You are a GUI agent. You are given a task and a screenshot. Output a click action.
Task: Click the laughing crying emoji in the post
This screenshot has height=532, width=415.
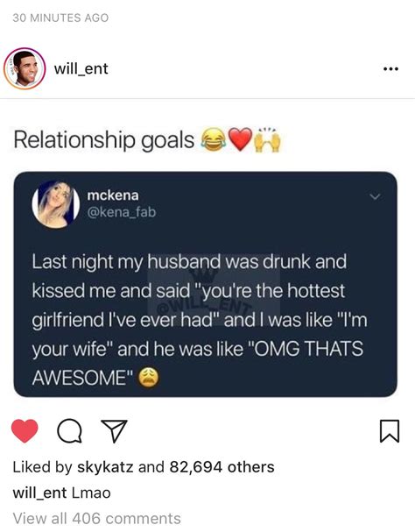pos(214,139)
